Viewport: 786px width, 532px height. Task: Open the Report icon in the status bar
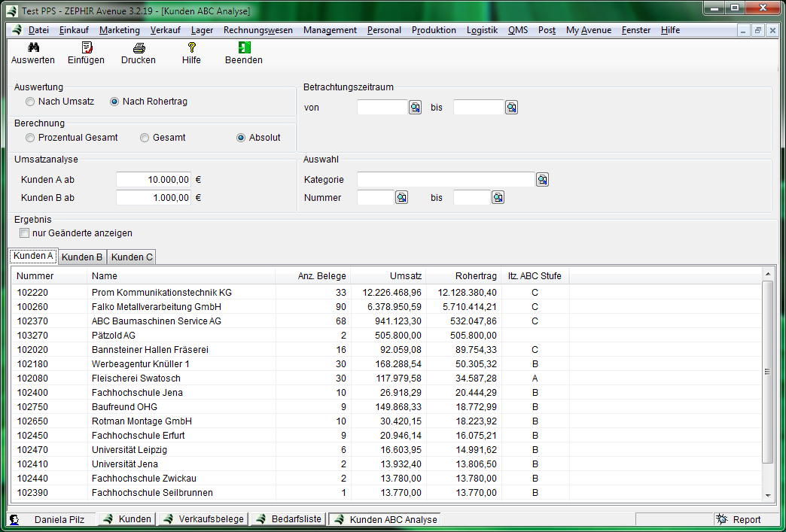pos(722,519)
